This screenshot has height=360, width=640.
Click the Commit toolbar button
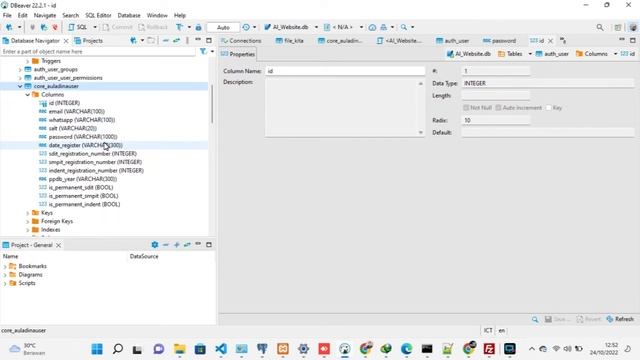(118, 27)
